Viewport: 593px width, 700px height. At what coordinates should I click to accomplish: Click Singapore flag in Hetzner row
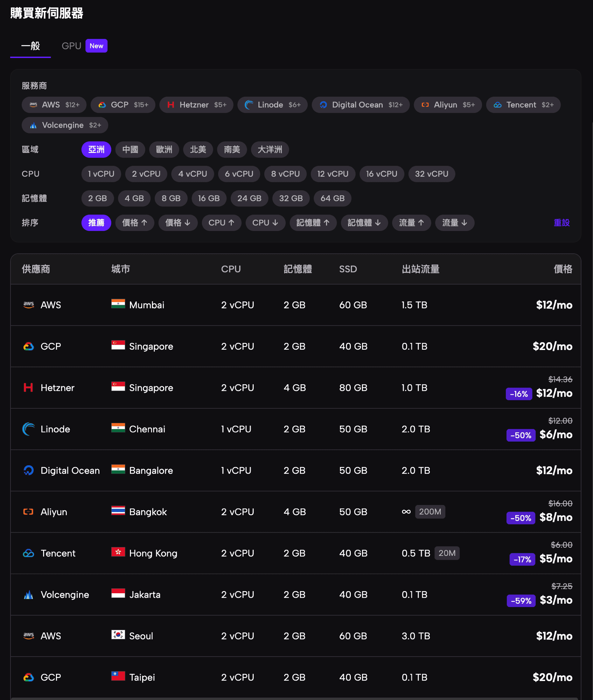(x=118, y=386)
